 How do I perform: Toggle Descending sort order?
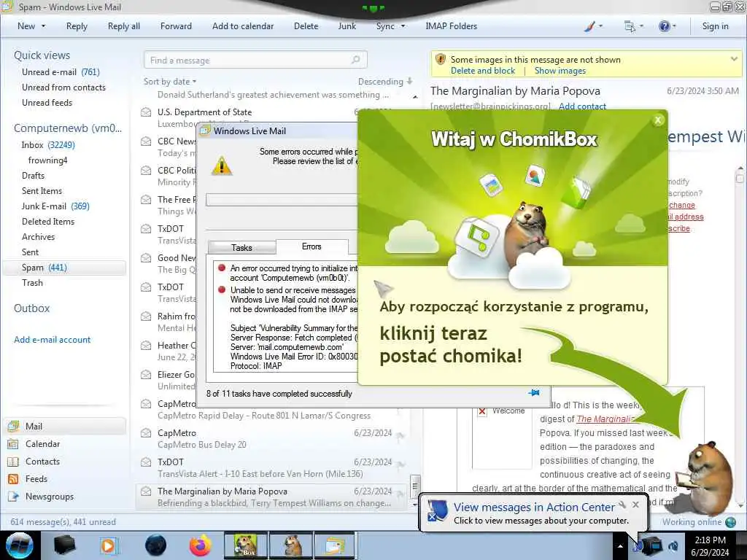click(385, 82)
